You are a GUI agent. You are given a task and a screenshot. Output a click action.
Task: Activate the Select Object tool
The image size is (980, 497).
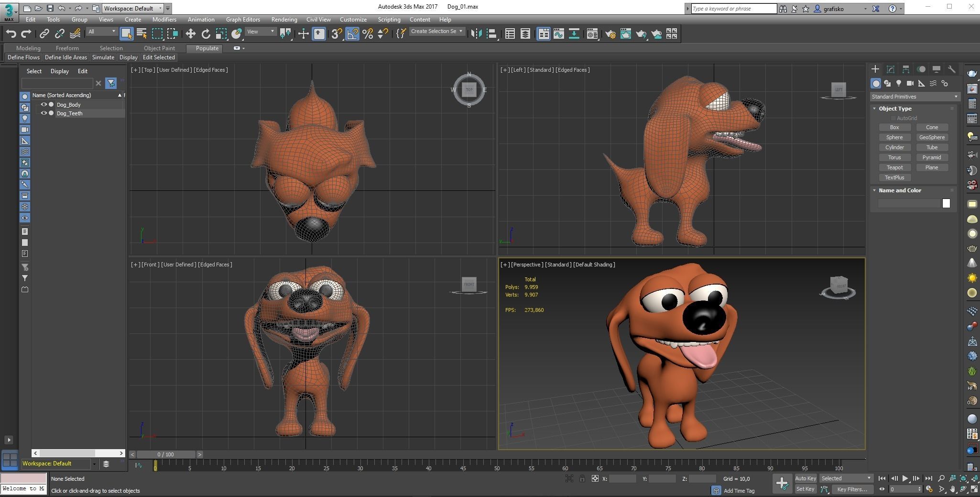[126, 33]
